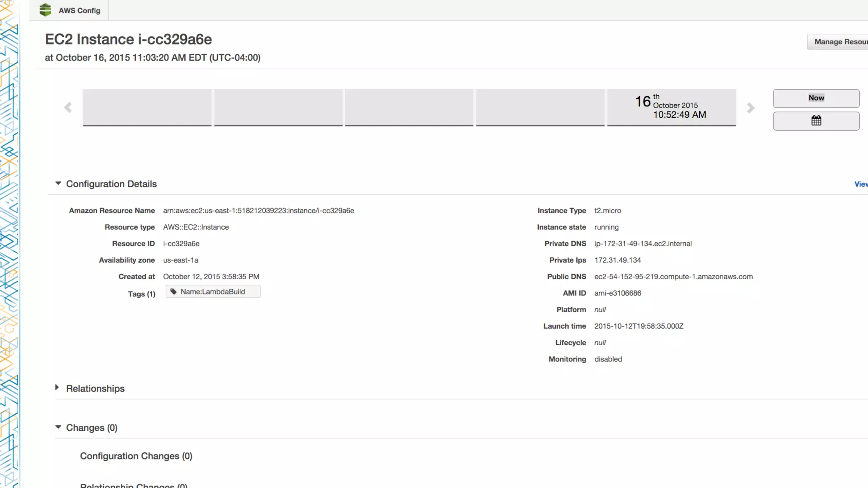Click the calendar date picker icon
Screen dimensions: 868x488
tap(816, 121)
